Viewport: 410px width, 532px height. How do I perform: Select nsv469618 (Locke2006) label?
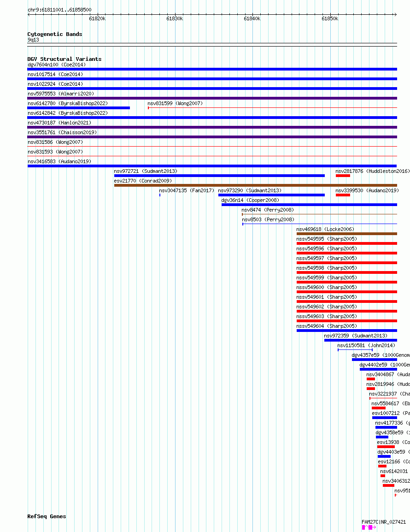pyautogui.click(x=325, y=229)
